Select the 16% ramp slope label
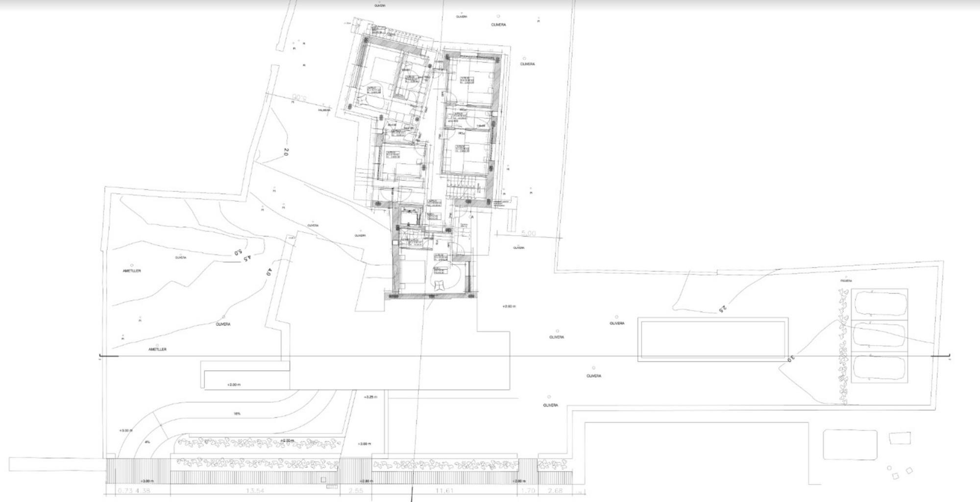 [237, 414]
